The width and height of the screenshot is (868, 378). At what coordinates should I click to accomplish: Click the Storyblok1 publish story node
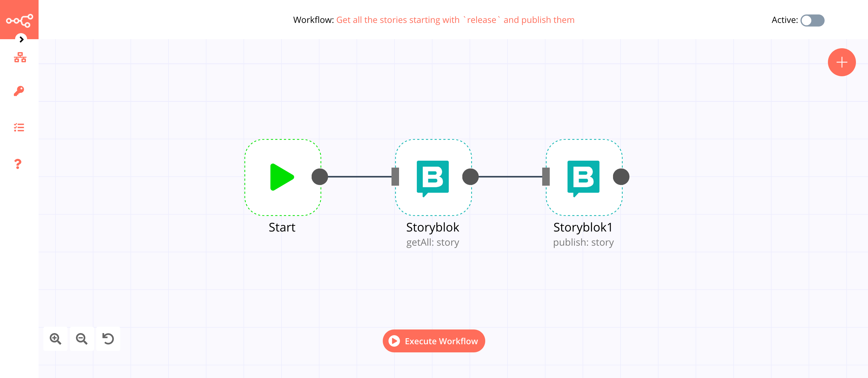click(x=583, y=178)
